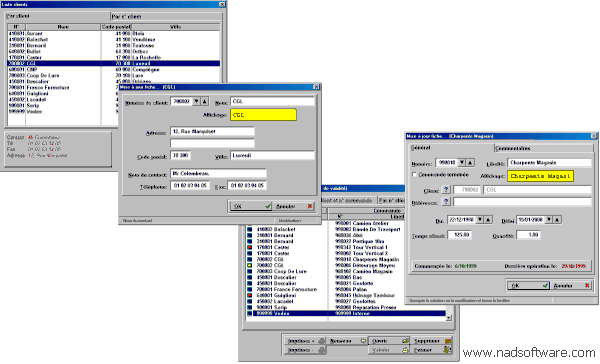Click the Quantité field showing 1.00

(x=528, y=235)
